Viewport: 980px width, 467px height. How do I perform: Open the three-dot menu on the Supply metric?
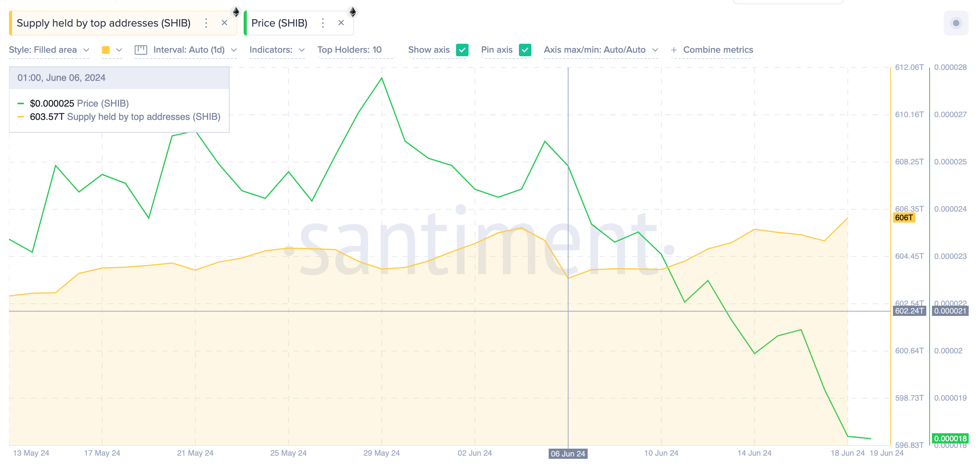[x=206, y=23]
